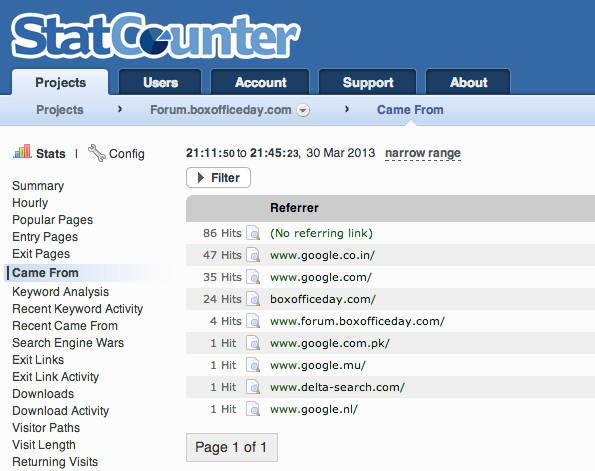This screenshot has width=595, height=471.
Task: Click the Stats link
Action: tap(50, 153)
